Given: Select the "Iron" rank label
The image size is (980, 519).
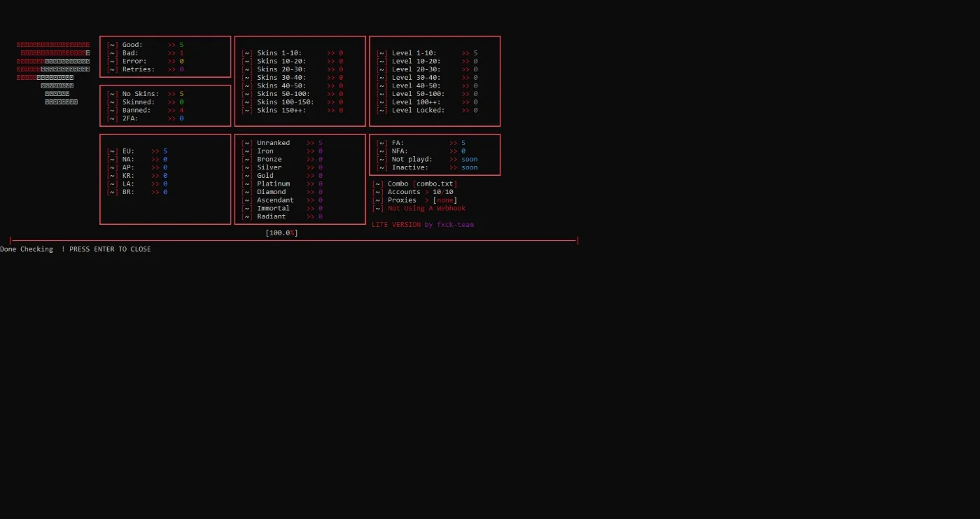Looking at the screenshot, I should click(x=265, y=151).
